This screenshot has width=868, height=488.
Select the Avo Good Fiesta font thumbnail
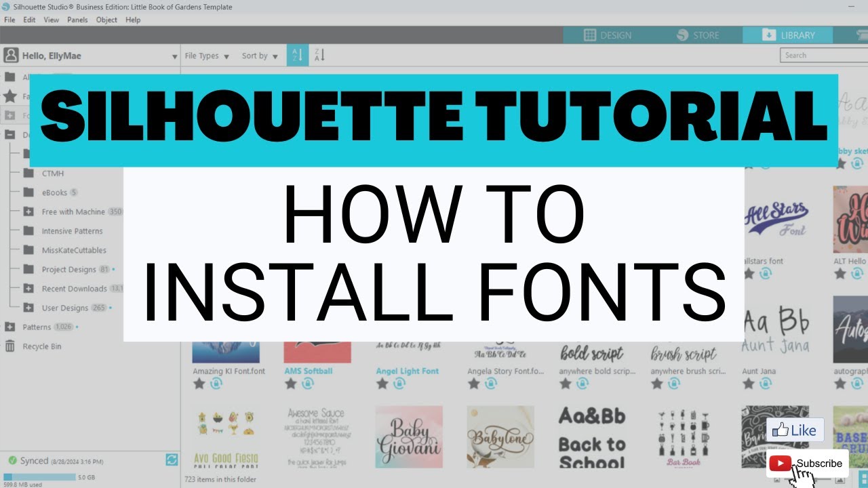point(224,436)
